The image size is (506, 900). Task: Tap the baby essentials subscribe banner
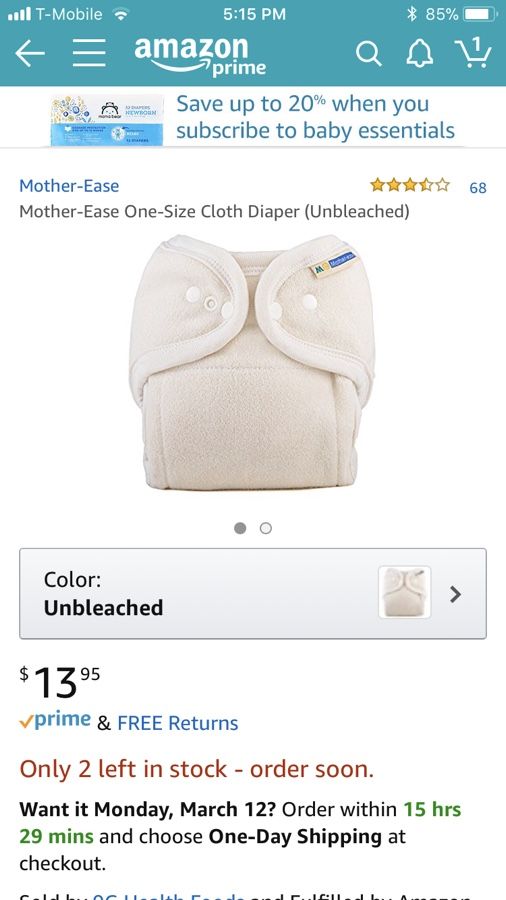(x=253, y=118)
